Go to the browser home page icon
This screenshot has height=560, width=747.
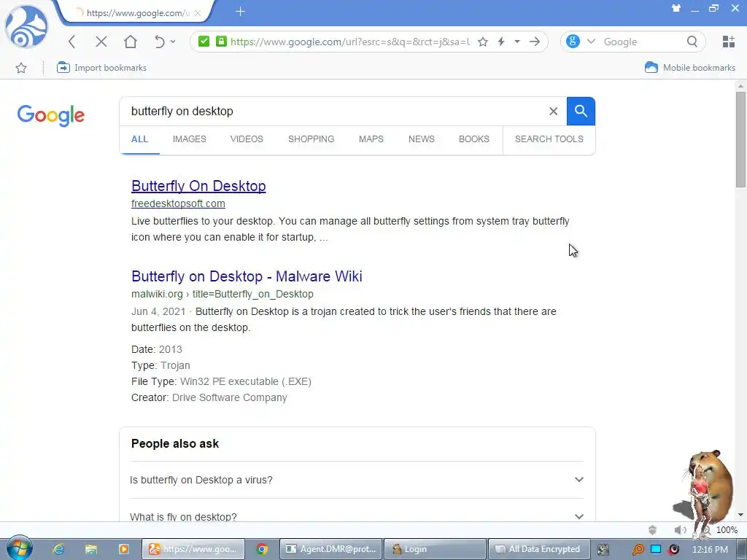[131, 42]
